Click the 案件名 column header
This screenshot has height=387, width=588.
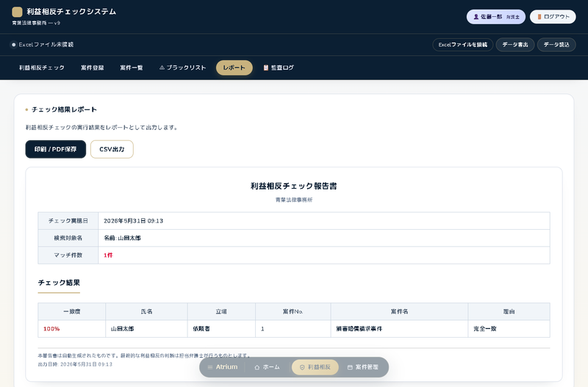click(x=399, y=311)
